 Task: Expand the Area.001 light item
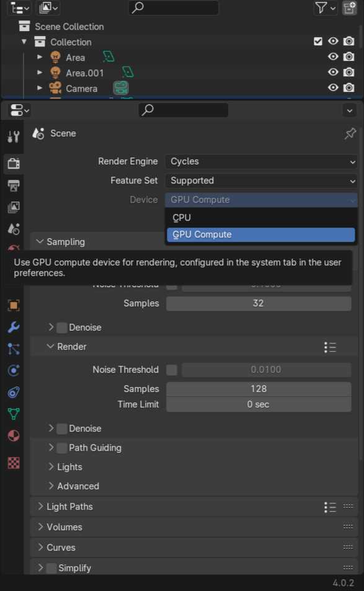[x=40, y=73]
